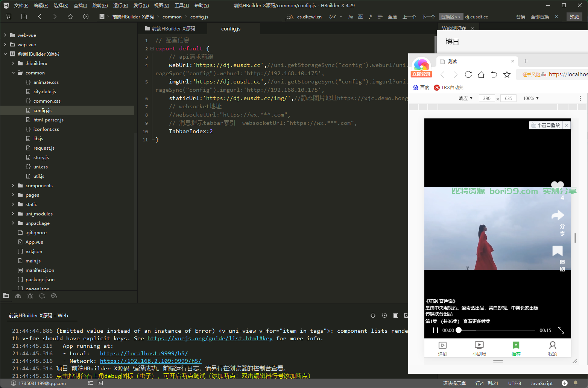Expand the pages folder
The width and height of the screenshot is (588, 388).
[x=13, y=195]
